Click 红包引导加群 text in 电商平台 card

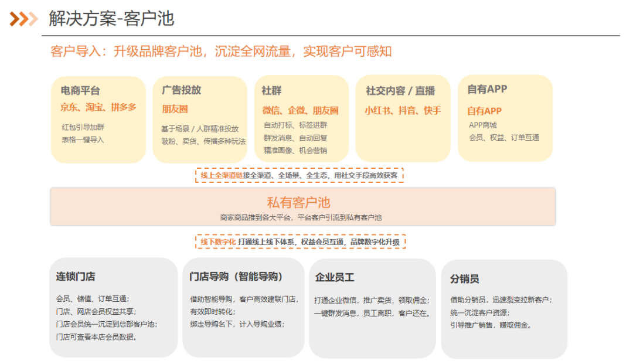coord(83,127)
